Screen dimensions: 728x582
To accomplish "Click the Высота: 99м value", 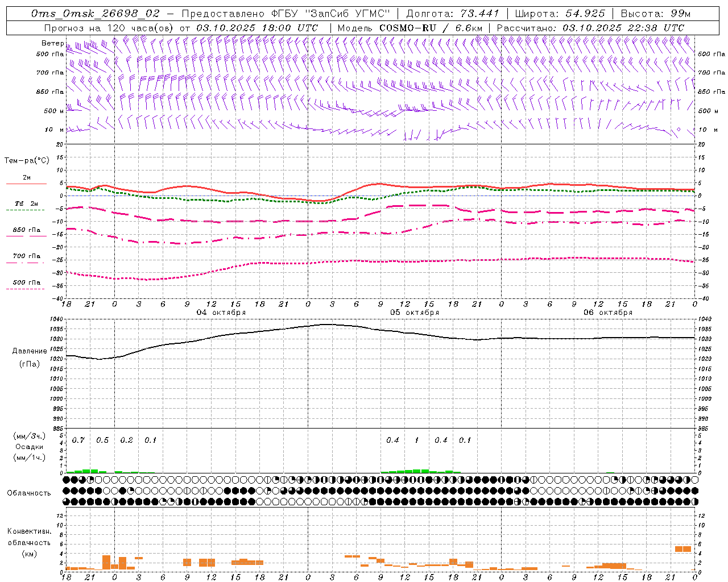I will [656, 14].
